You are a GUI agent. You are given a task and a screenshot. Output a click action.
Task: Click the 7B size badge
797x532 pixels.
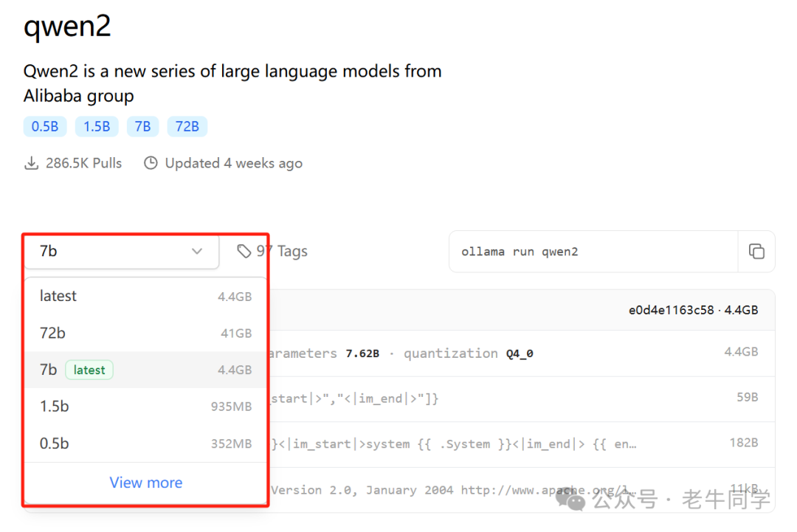pyautogui.click(x=143, y=126)
